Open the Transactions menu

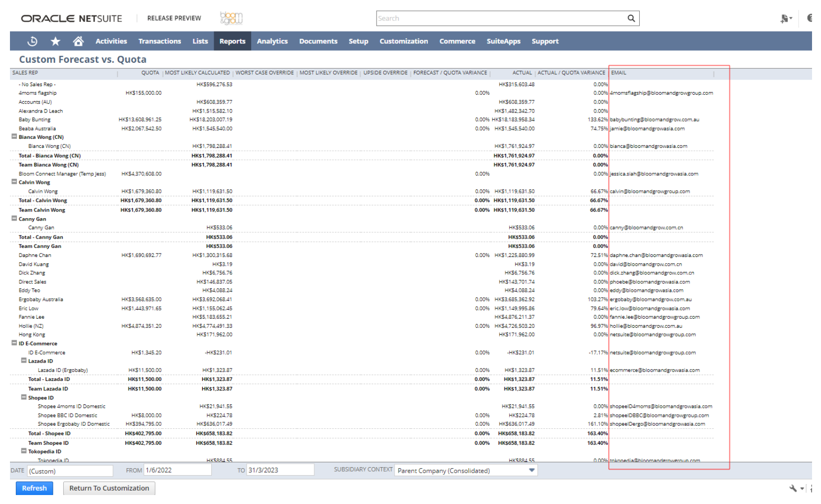tap(159, 41)
